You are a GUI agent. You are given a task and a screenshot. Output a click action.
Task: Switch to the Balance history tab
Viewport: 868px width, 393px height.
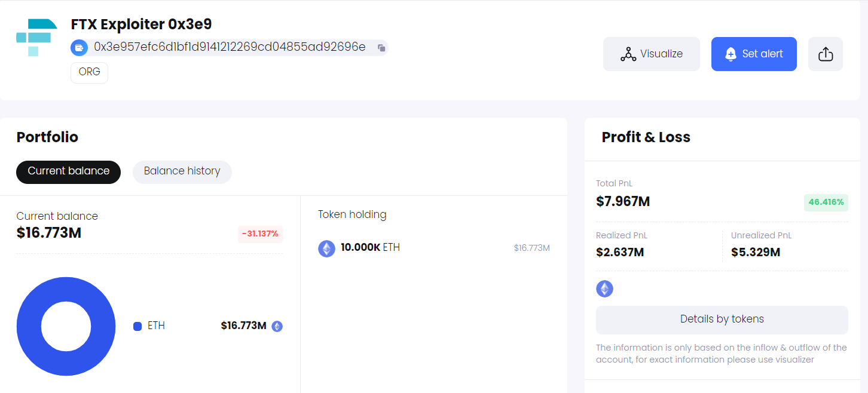(182, 172)
